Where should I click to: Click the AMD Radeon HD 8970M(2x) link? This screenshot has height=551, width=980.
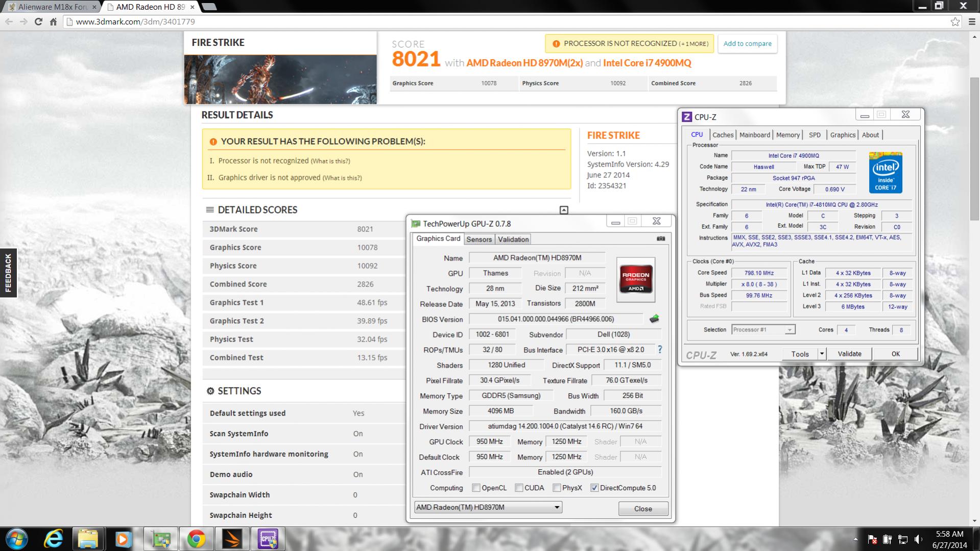point(524,63)
